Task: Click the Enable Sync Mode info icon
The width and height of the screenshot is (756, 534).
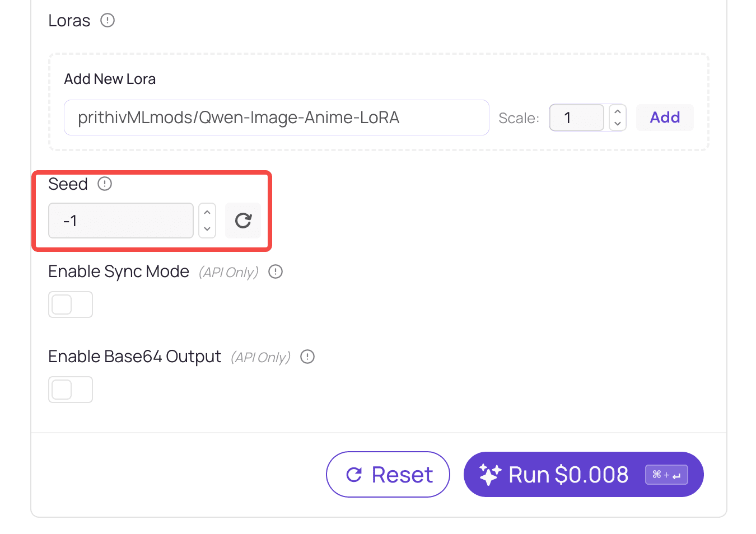Action: pos(276,272)
